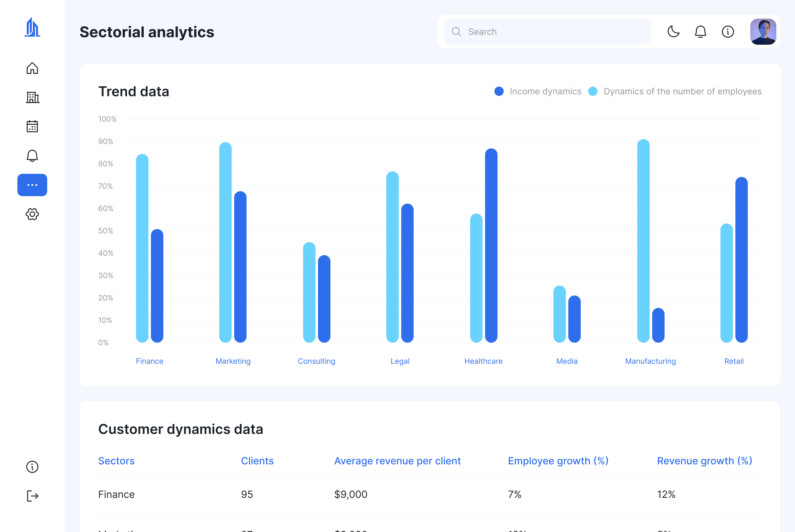Open the user profile avatar
This screenshot has width=795, height=532.
pos(763,32)
